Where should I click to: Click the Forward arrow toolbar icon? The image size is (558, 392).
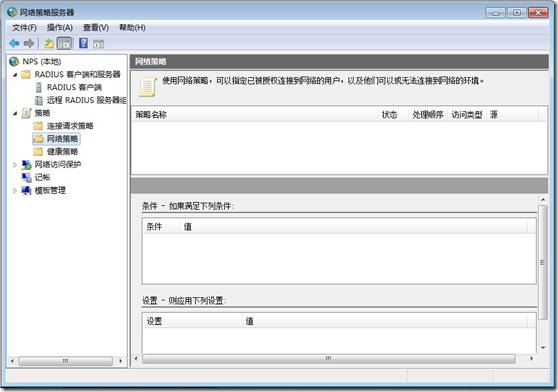[x=29, y=43]
